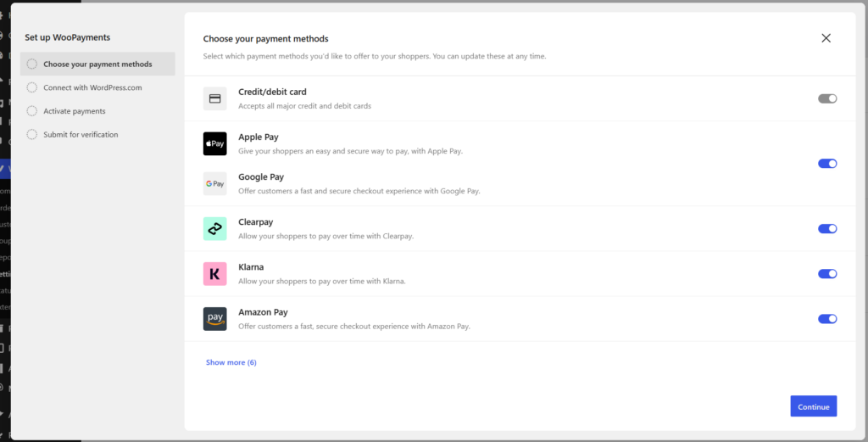Viewport: 868px width, 442px height.
Task: Click 'Allow your shoppers to pay over time with Klarna' text
Action: (322, 282)
